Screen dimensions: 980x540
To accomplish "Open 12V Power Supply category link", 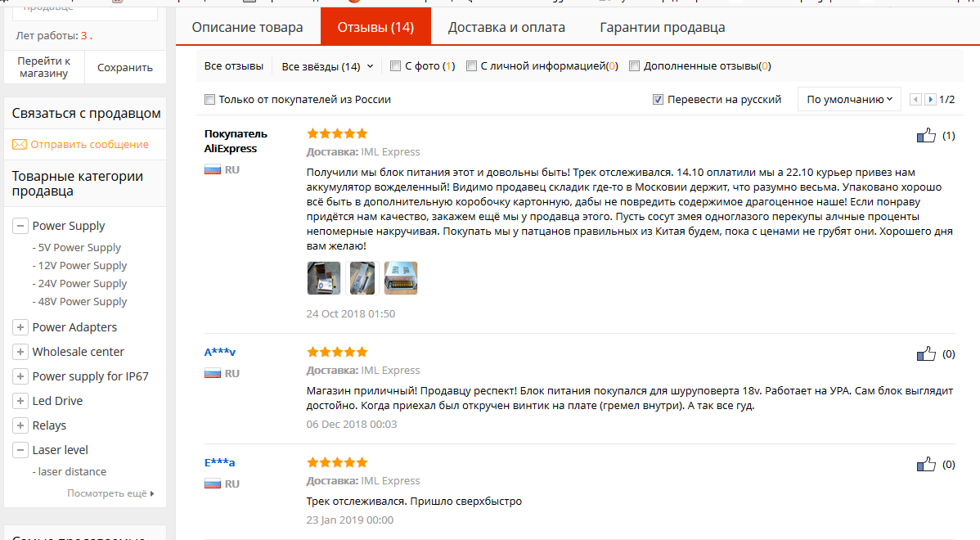I will 83,266.
